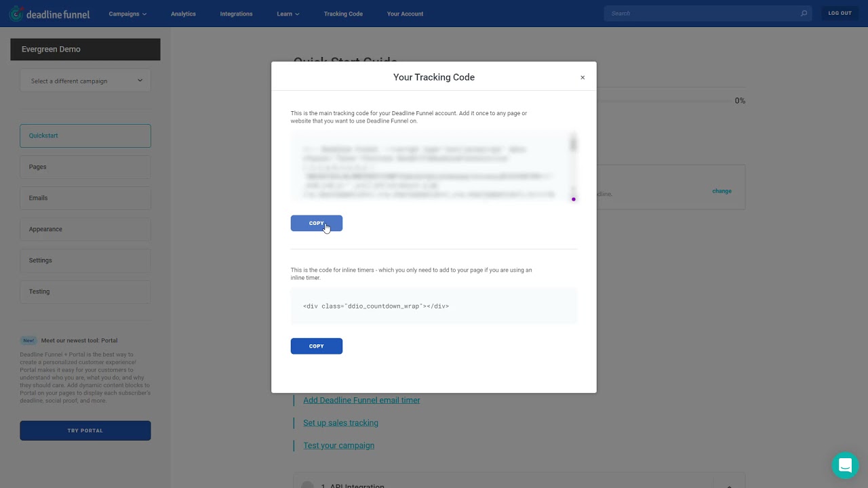Copy the main tracking code
This screenshot has height=488, width=868.
coord(317,223)
